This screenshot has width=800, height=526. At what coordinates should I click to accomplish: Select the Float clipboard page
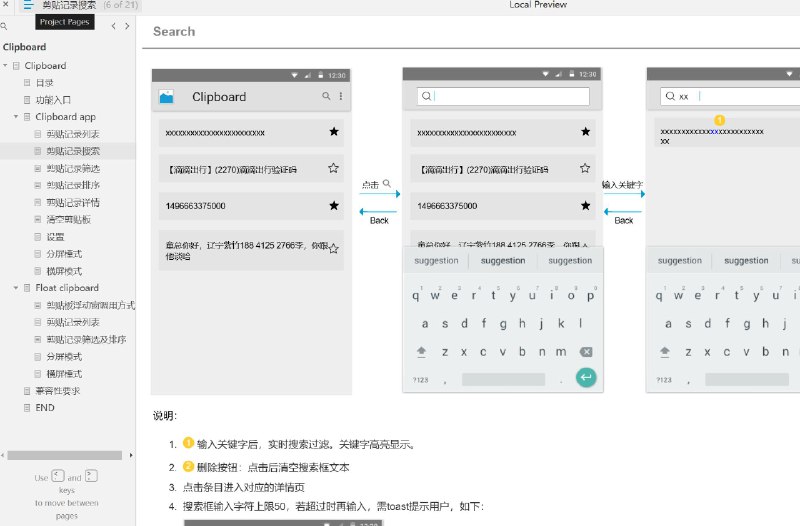pos(67,288)
